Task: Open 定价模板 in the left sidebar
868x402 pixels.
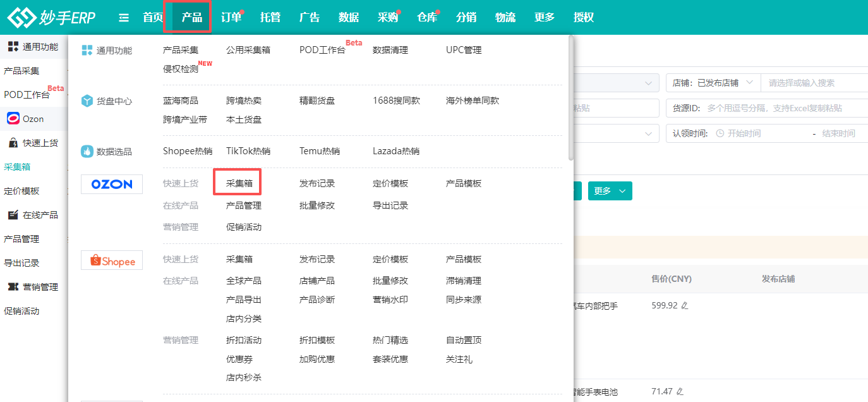Action: tap(21, 191)
